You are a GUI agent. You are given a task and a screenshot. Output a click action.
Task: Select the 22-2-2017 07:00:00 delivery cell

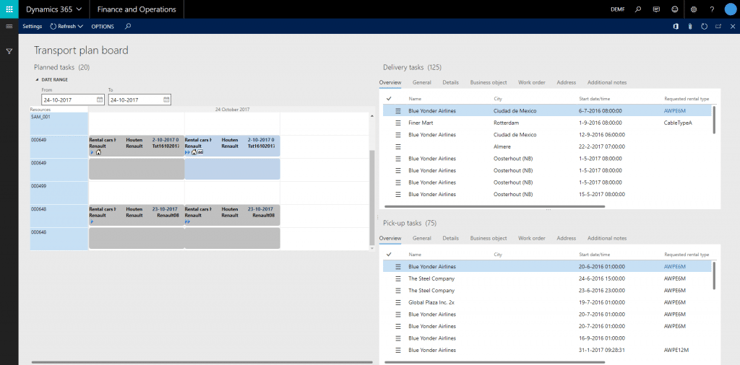[601, 146]
